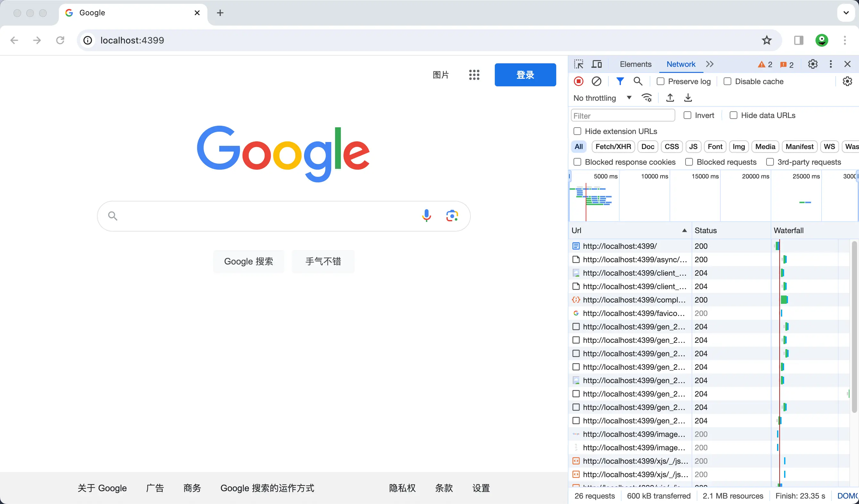Enable the Preserve log checkbox
This screenshot has height=504, width=859.
[661, 82]
